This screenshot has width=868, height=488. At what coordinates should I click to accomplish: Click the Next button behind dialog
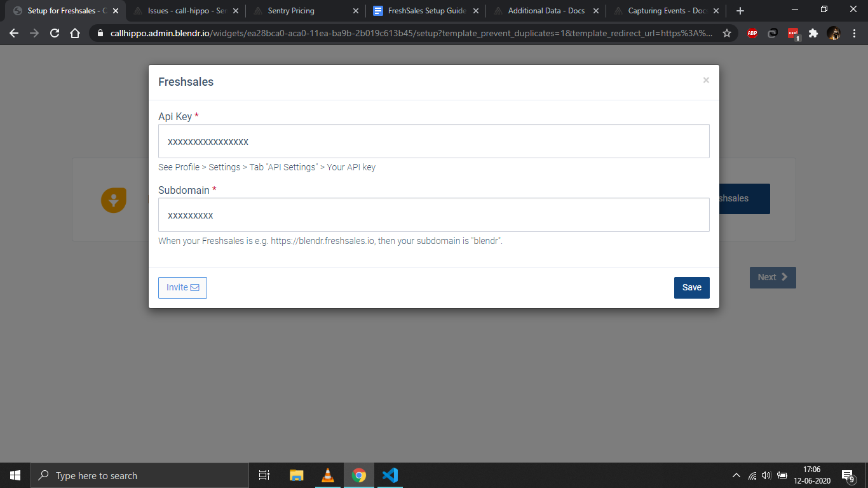[x=773, y=277]
